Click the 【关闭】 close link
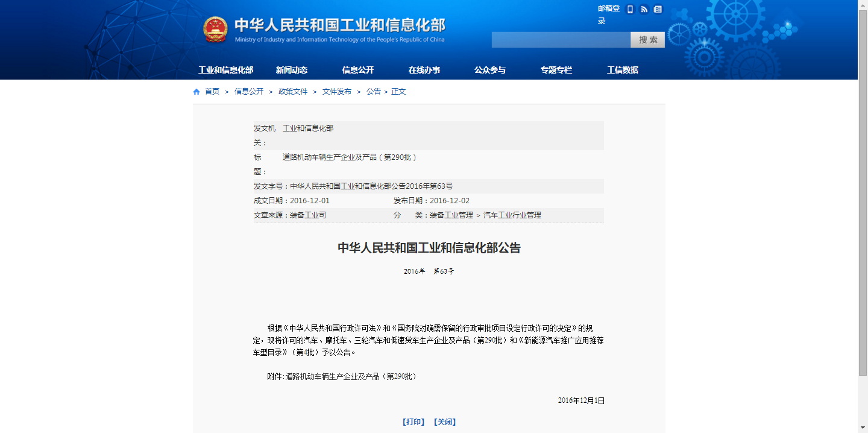This screenshot has width=868, height=433. pyautogui.click(x=445, y=422)
